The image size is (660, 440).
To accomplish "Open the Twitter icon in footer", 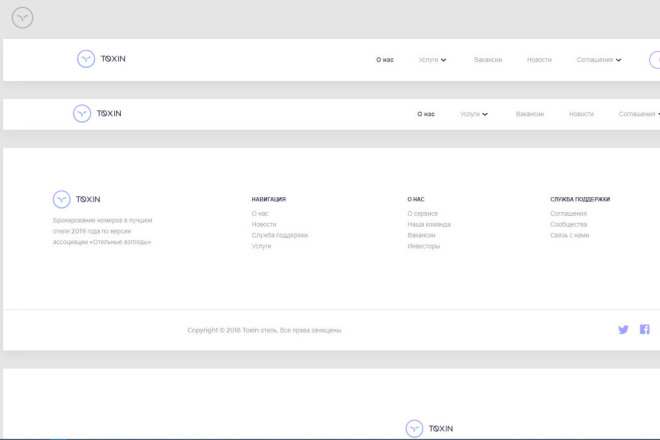I will click(623, 330).
